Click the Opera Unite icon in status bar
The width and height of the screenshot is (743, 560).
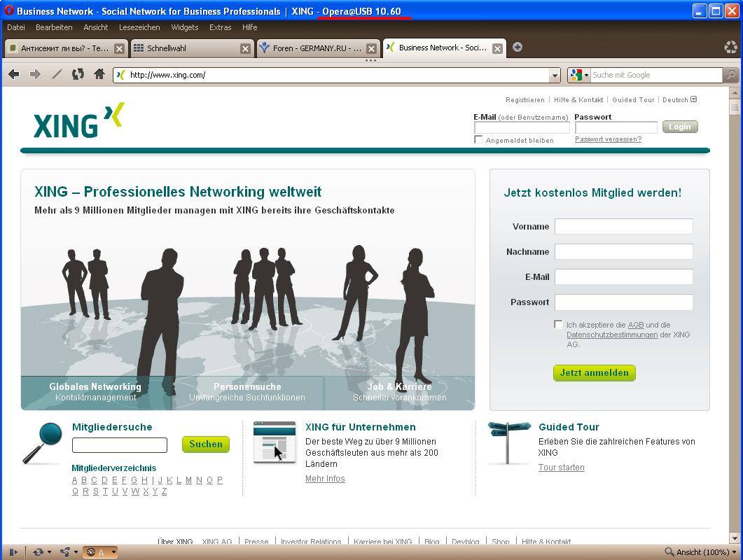tap(65, 552)
